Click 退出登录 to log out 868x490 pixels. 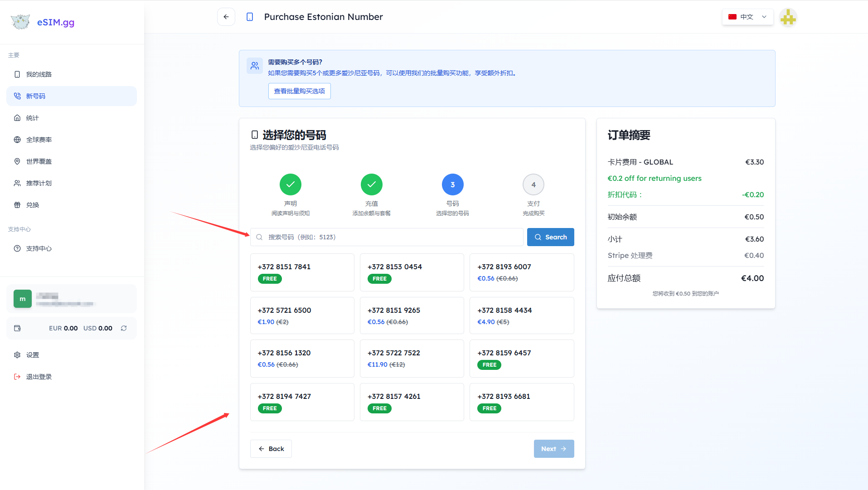click(39, 377)
